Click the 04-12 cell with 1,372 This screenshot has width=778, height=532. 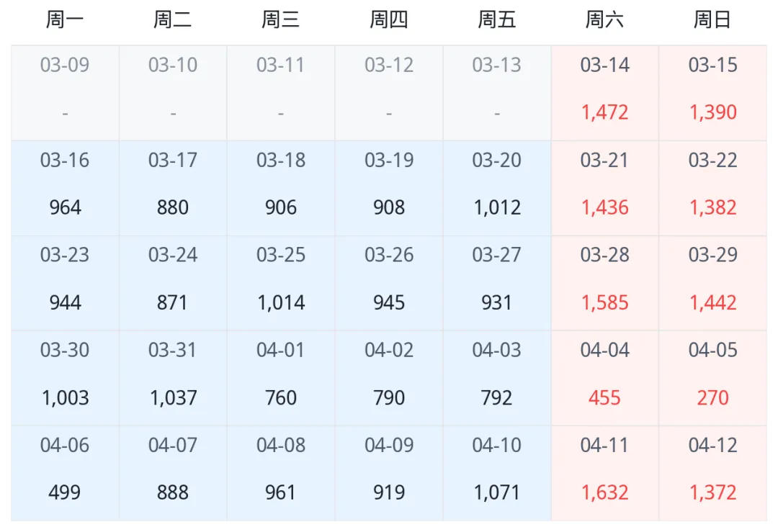[x=713, y=474]
